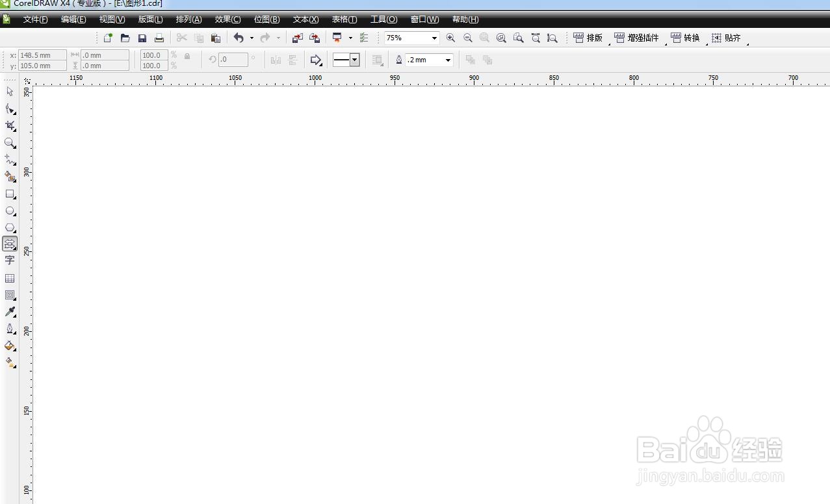Screen dimensions: 830x504
Task: Select the Fill bucket tool
Action: click(10, 346)
